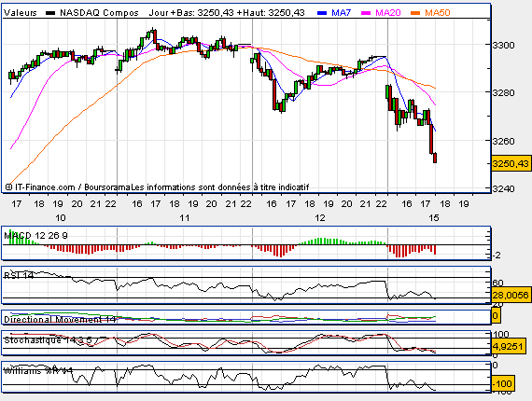This screenshot has width=532, height=401.
Task: Click the yellow Directional Movement value tag 0
Action: pyautogui.click(x=496, y=316)
